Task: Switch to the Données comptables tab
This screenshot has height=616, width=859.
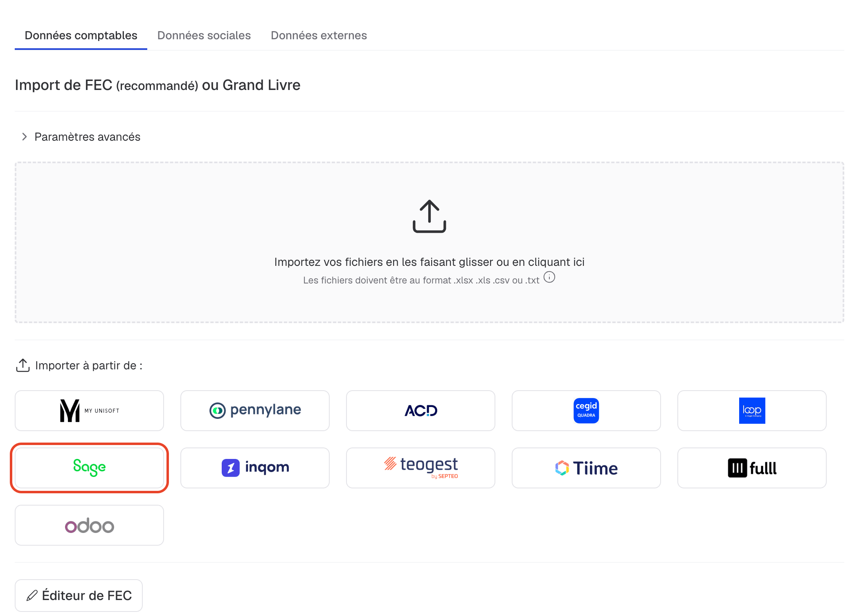Action: pos(81,36)
